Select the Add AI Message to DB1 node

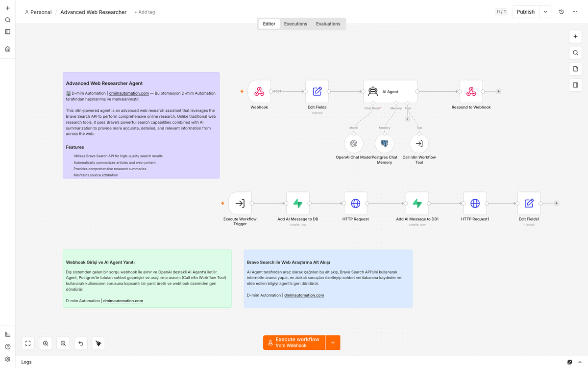(x=417, y=204)
